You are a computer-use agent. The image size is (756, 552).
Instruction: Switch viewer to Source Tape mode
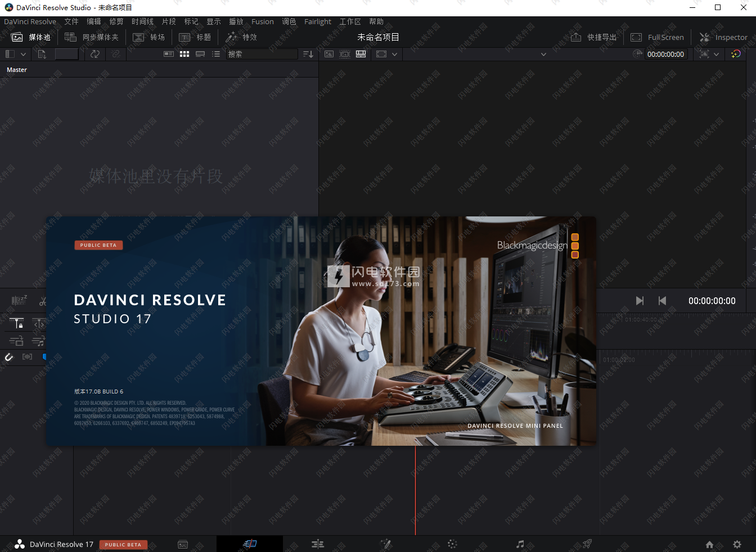tap(345, 54)
